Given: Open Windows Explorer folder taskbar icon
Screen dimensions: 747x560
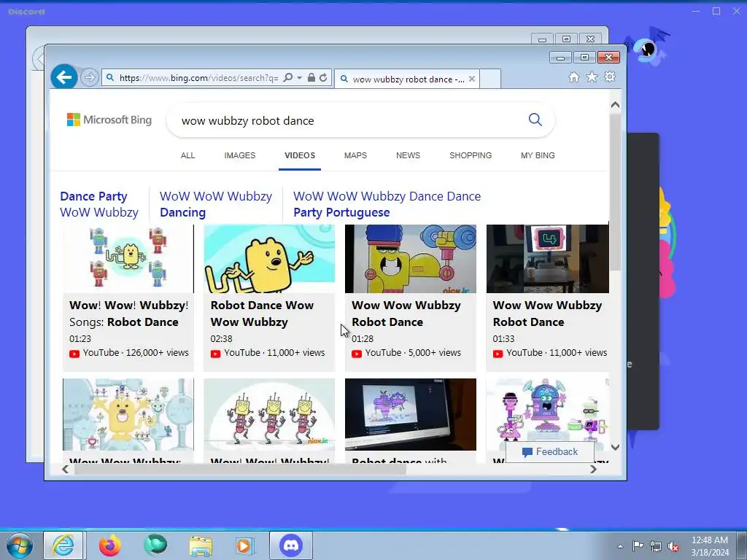Looking at the screenshot, I should (x=201, y=546).
